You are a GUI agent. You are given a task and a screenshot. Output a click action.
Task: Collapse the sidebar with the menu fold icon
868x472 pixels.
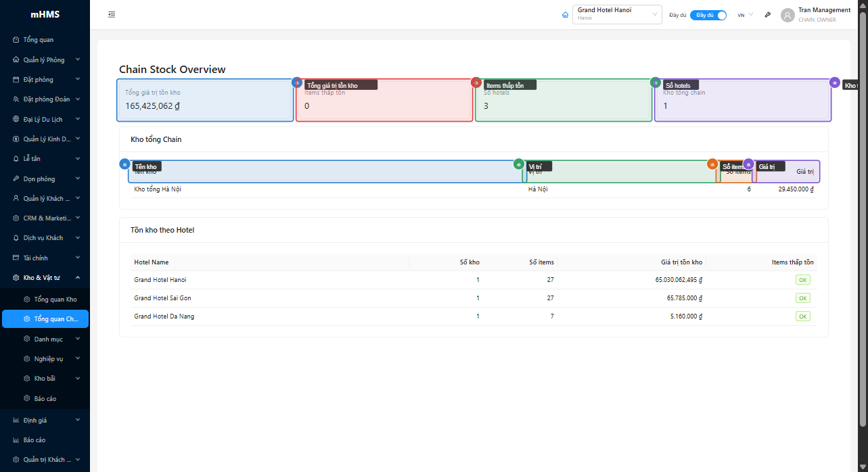pyautogui.click(x=112, y=15)
